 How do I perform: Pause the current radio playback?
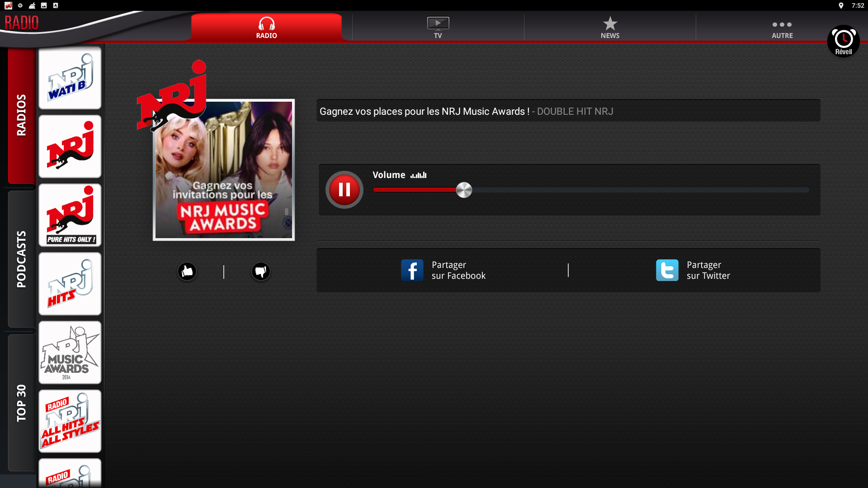tap(344, 190)
